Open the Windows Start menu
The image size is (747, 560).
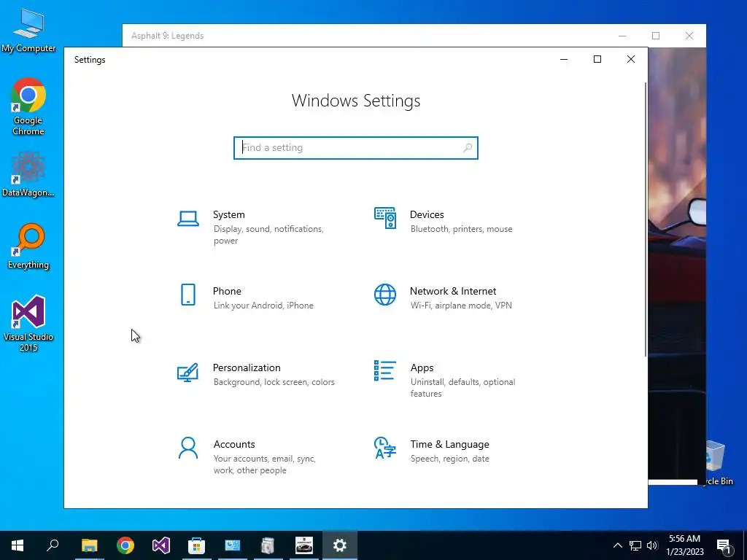18,545
